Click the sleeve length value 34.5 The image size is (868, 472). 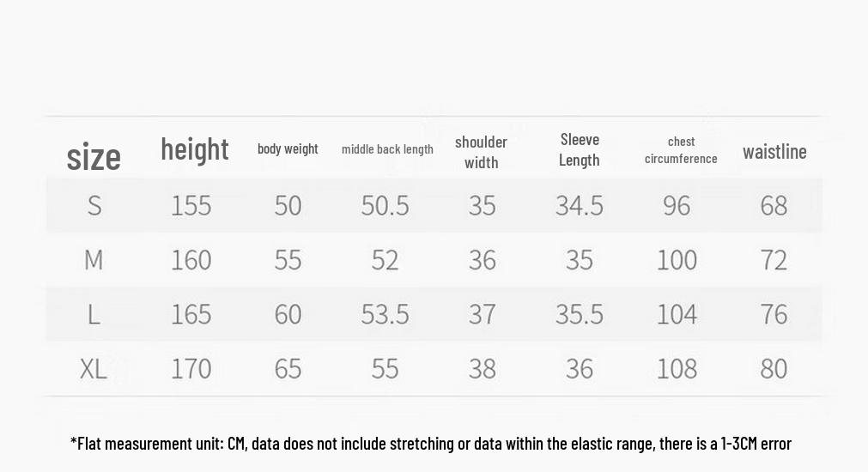[x=580, y=206]
